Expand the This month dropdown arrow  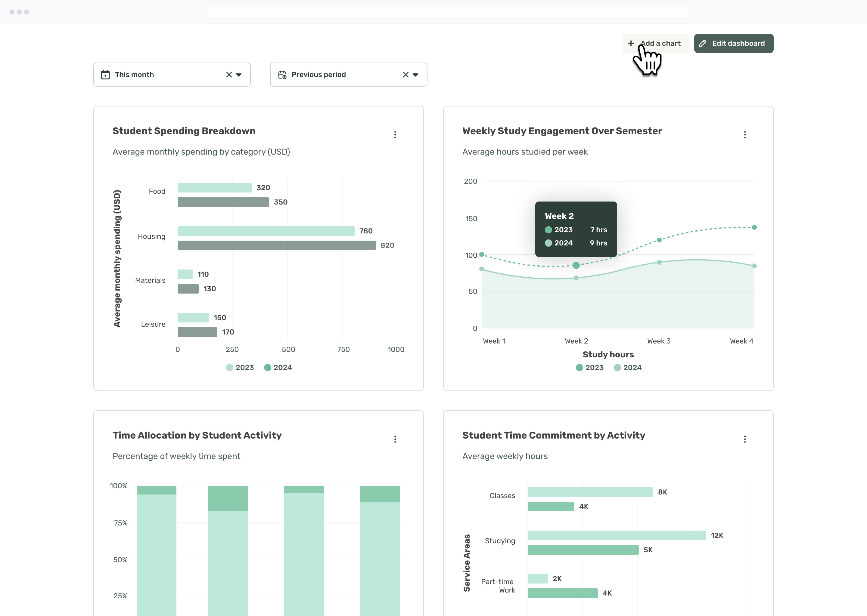pos(239,75)
